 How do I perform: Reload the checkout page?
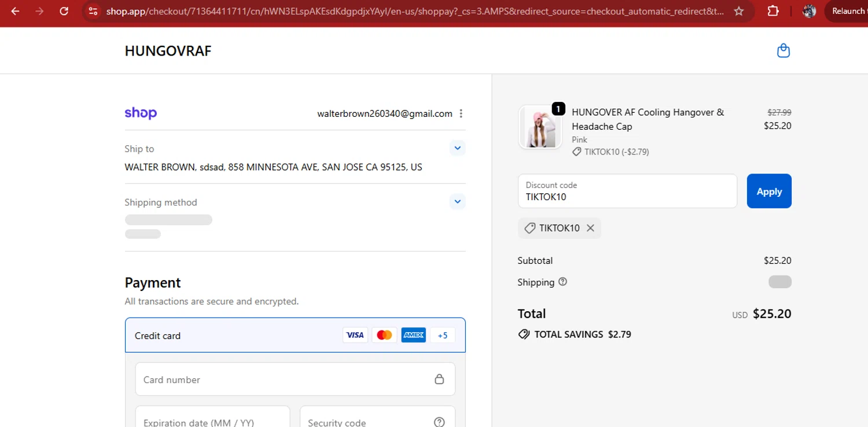64,11
